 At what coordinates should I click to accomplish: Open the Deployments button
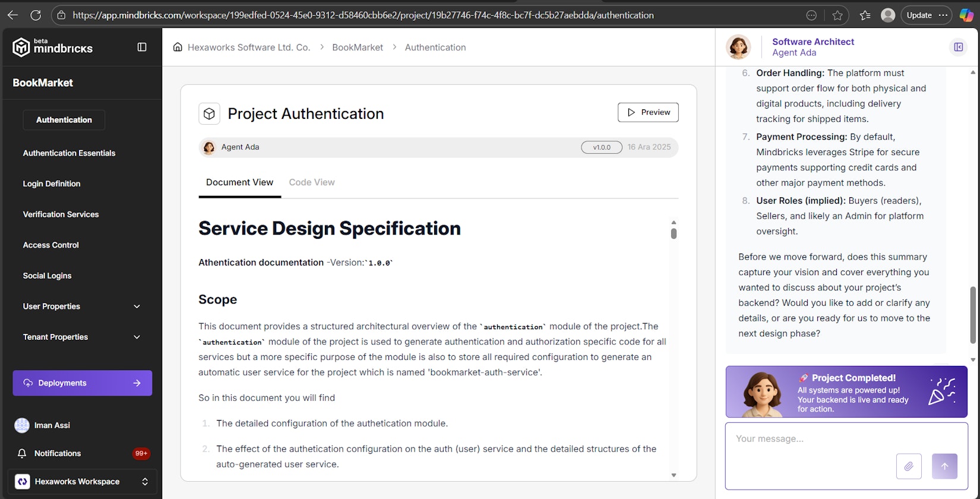click(82, 383)
